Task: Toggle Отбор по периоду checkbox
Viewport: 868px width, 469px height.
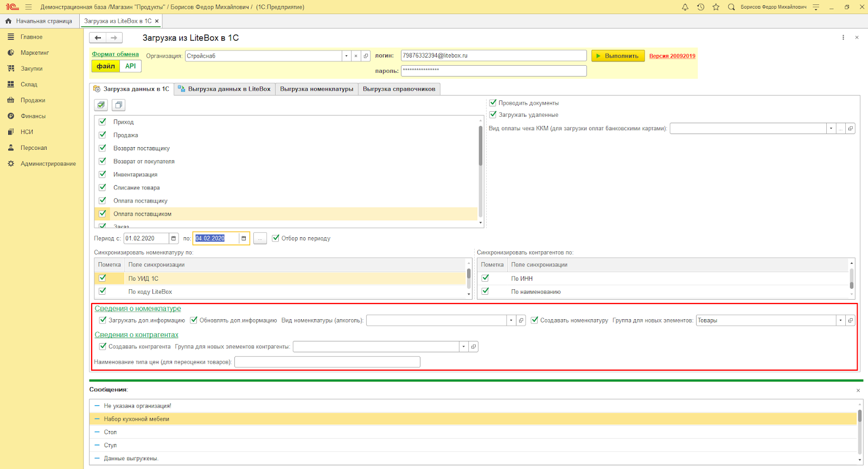Action: 276,238
